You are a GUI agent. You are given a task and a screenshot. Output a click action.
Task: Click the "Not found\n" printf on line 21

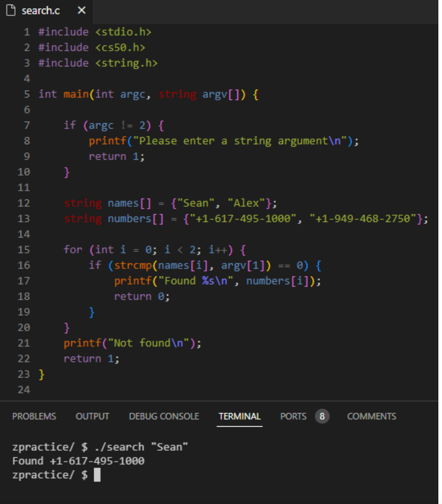click(x=133, y=343)
